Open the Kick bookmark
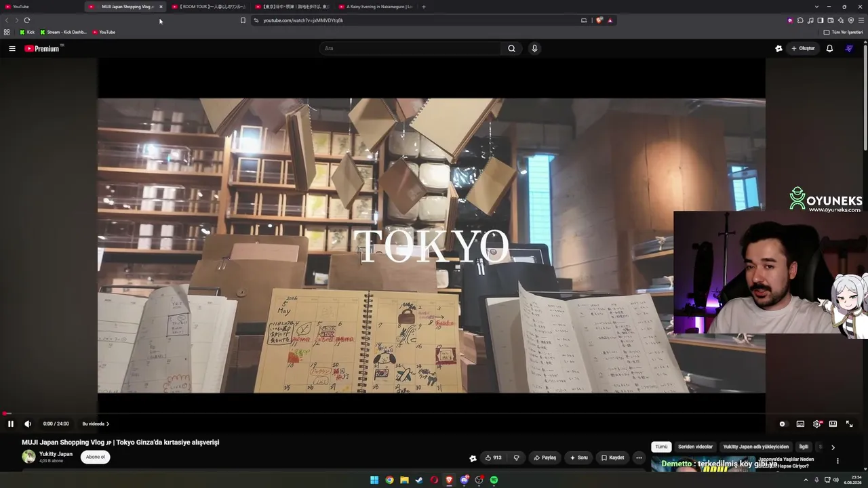Viewport: 868px width, 488px height. point(27,32)
